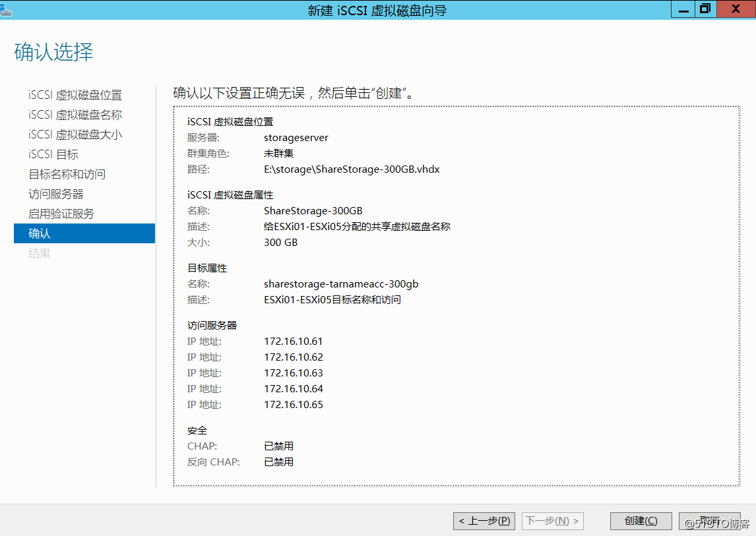Click IP address 172.16.10.63
Viewport: 756px width, 536px height.
pos(293,373)
